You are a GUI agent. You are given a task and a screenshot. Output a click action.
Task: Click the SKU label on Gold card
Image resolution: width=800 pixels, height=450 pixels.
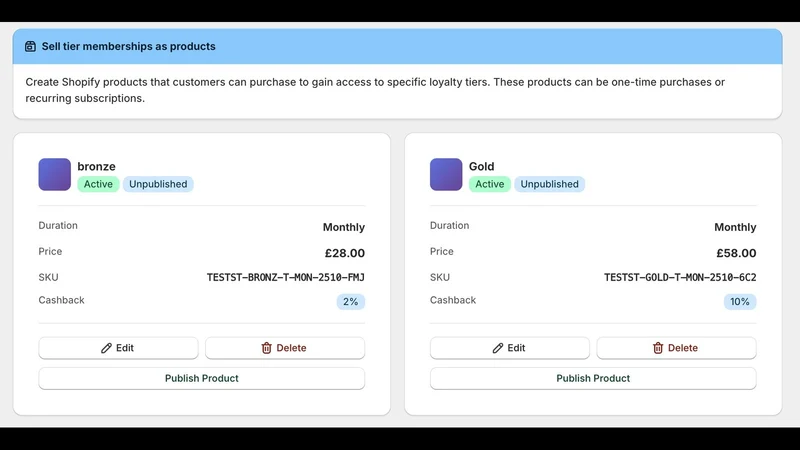440,277
